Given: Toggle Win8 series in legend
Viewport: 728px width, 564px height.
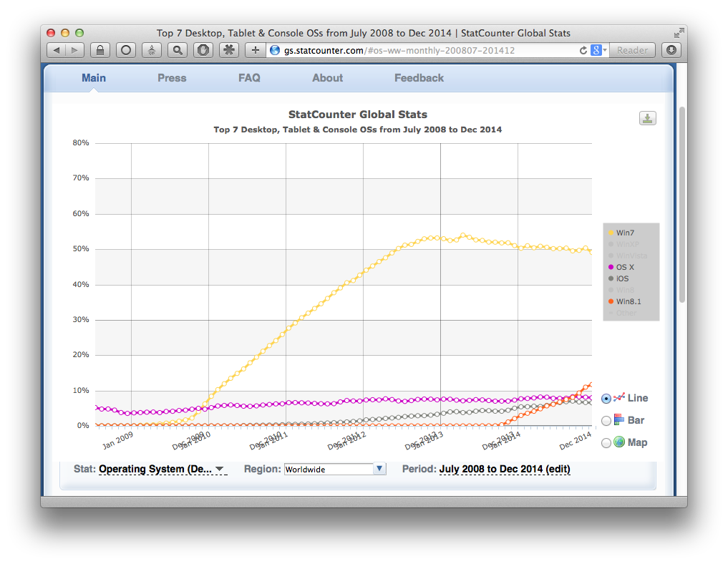Looking at the screenshot, I should click(621, 290).
